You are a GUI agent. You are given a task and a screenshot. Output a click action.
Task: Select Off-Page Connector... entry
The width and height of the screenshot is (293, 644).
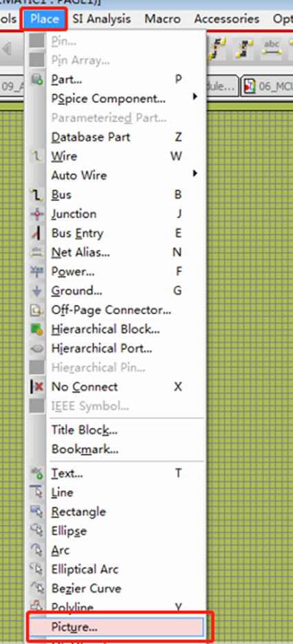click(111, 310)
